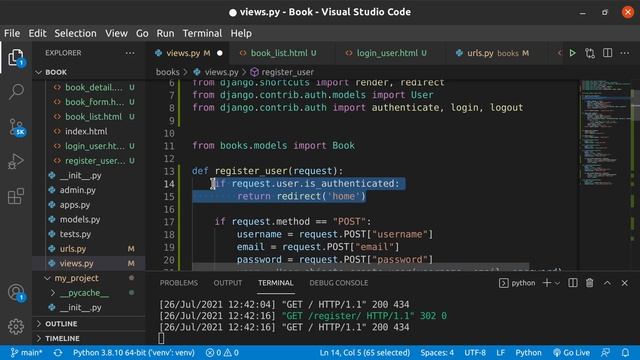Image resolution: width=640 pixels, height=360 pixels.
Task: Open errors and warnings count in status bar
Action: [x=222, y=353]
